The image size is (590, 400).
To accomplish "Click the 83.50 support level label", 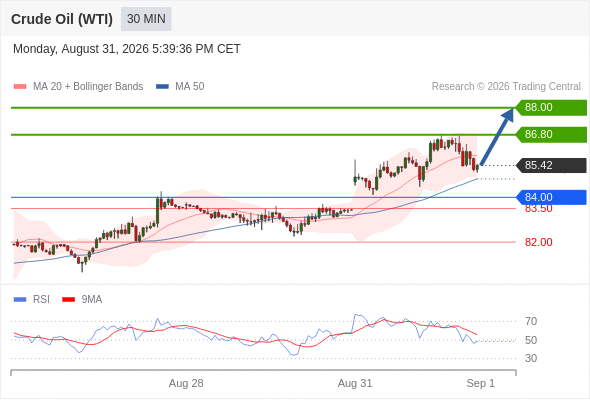I will tap(538, 209).
